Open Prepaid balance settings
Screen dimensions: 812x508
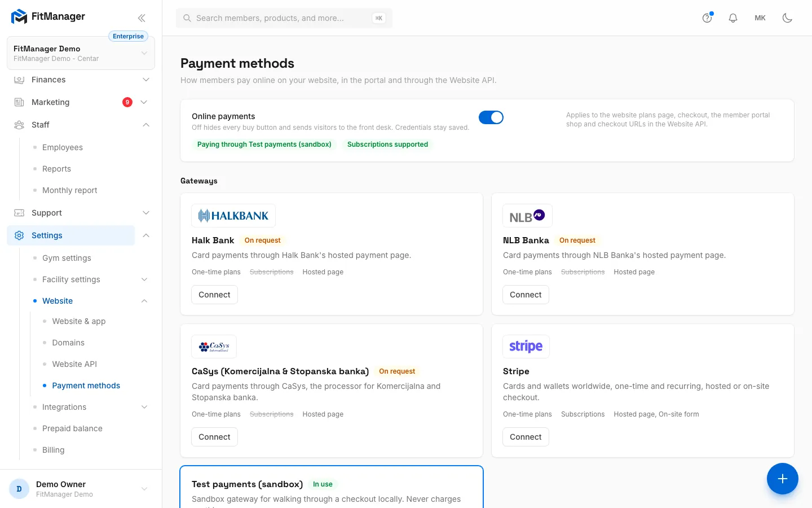click(72, 428)
